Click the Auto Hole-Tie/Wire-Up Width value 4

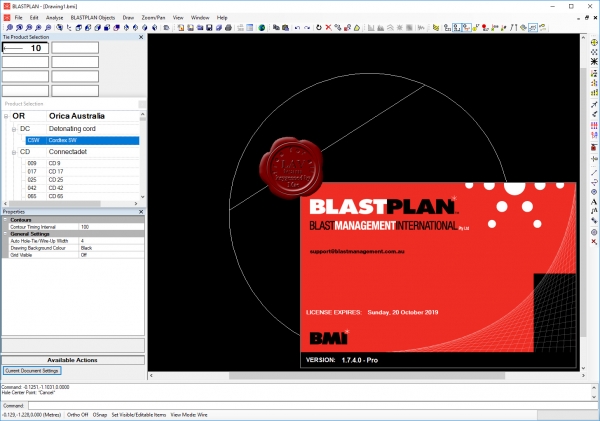tap(111, 241)
